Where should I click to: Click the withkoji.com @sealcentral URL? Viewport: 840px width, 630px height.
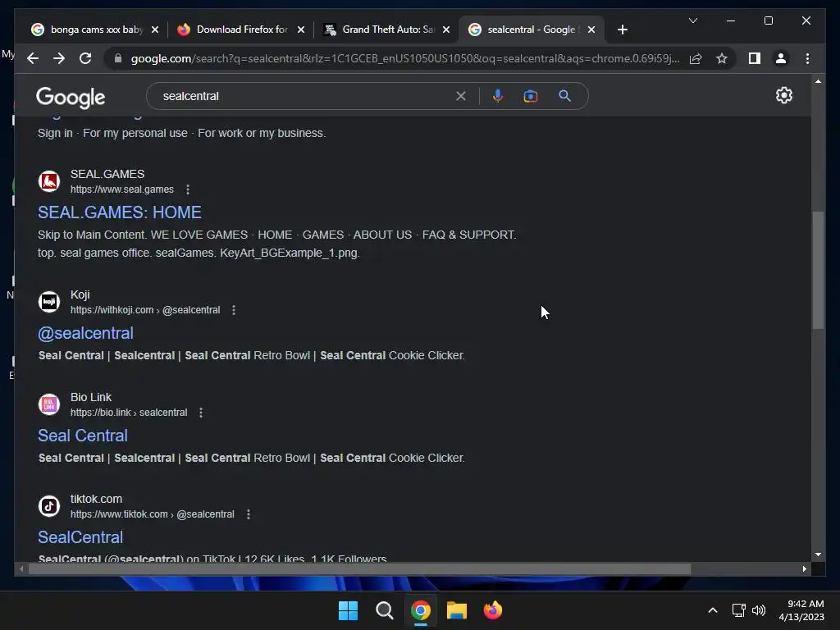pos(145,309)
